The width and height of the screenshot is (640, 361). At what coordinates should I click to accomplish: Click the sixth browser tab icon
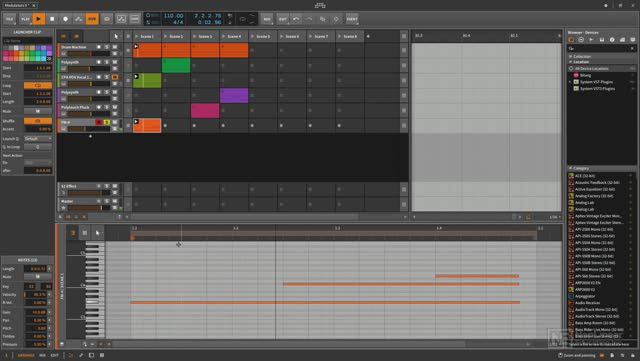pyautogui.click(x=622, y=40)
